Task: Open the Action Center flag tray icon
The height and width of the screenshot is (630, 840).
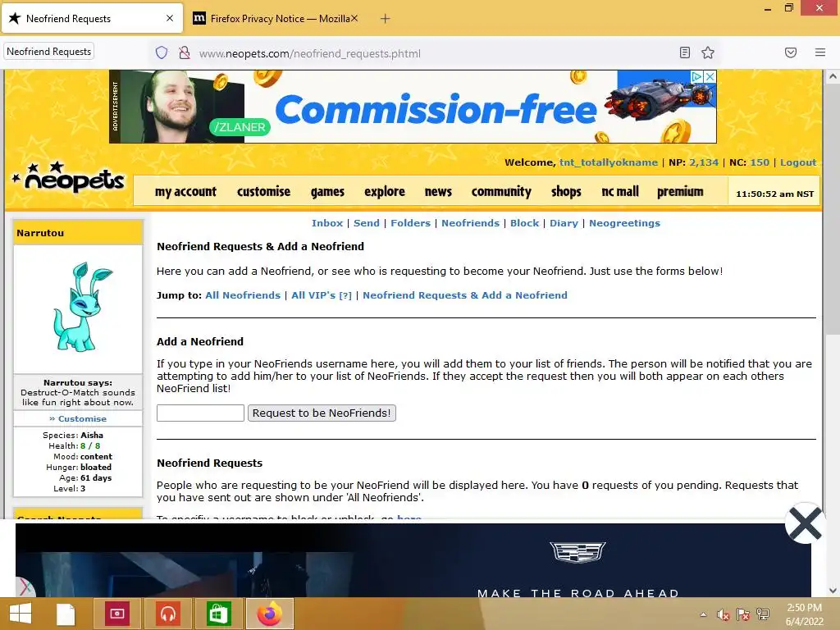Action: click(x=743, y=614)
